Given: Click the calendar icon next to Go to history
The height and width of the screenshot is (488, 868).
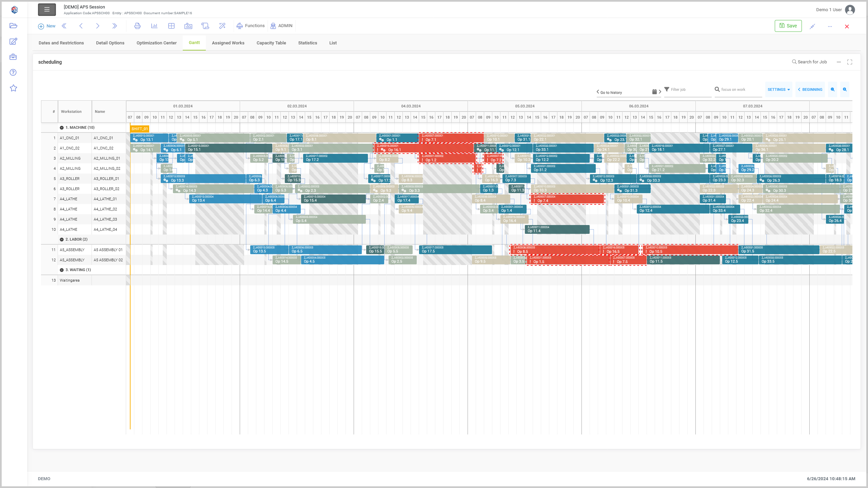Looking at the screenshot, I should 654,92.
